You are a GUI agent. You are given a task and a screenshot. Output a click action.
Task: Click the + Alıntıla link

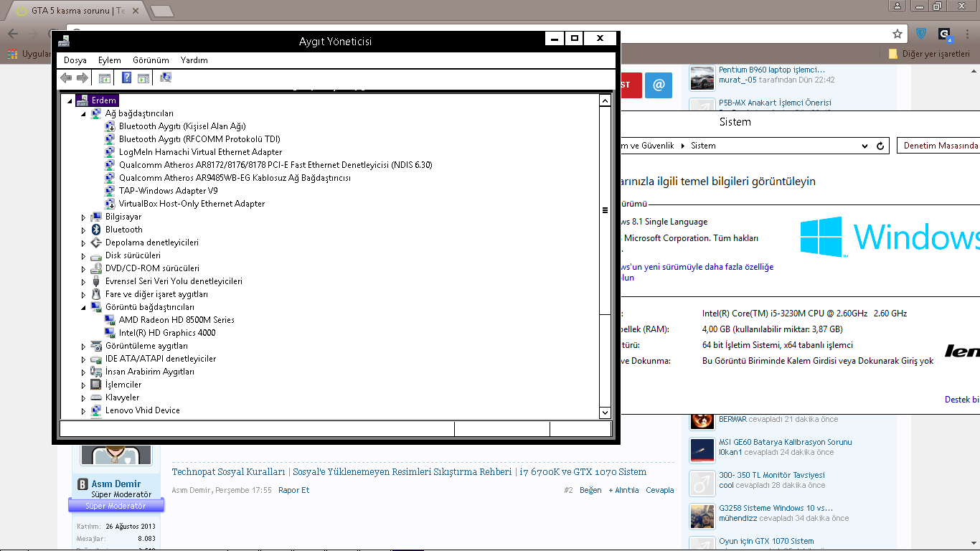pos(623,490)
